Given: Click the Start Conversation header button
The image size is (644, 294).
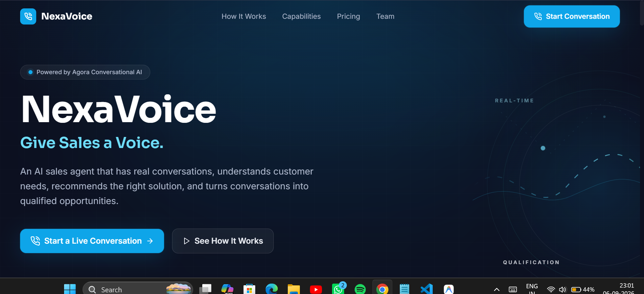Looking at the screenshot, I should click(x=572, y=16).
